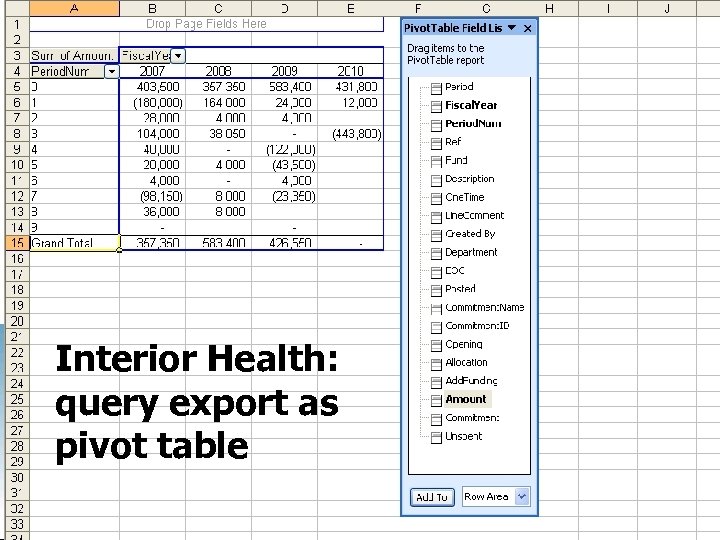Image resolution: width=720 pixels, height=540 pixels.
Task: Select column B header
Action: coord(152,8)
